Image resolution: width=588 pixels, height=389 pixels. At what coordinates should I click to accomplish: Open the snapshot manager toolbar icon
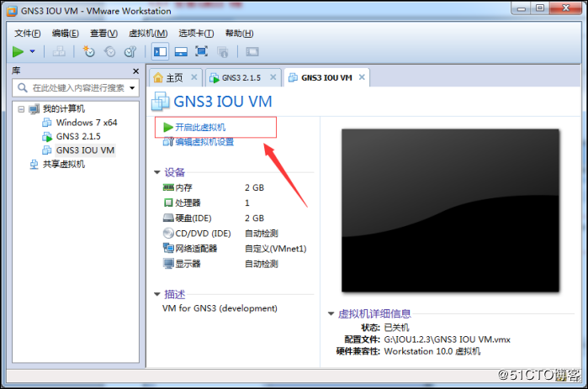tap(130, 51)
